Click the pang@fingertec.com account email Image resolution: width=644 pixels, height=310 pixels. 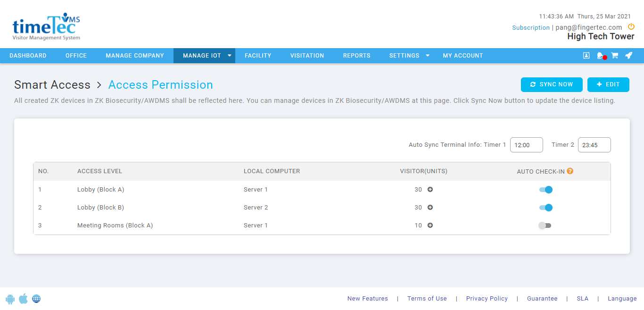pyautogui.click(x=589, y=27)
